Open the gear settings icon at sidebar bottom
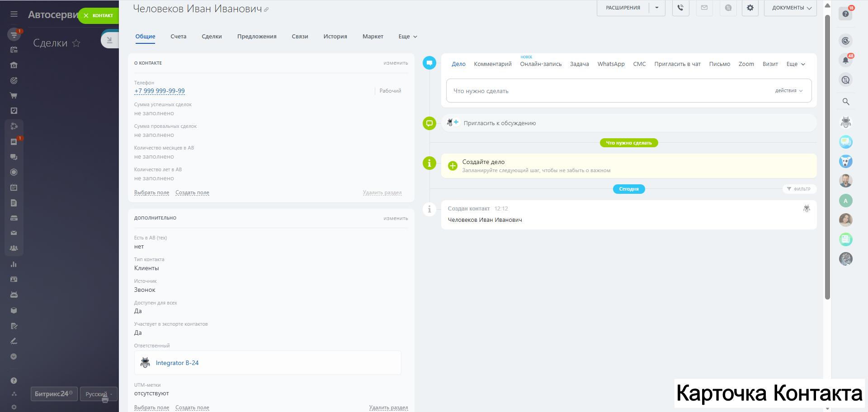 [x=14, y=407]
